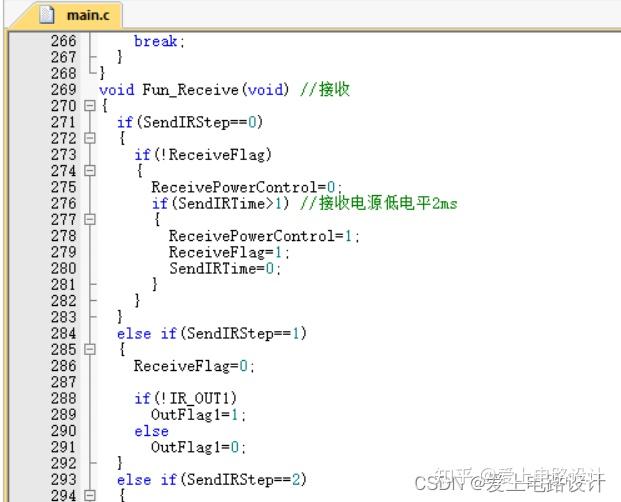Collapse the fold marker at line 277
The width and height of the screenshot is (621, 502).
pos(90,219)
